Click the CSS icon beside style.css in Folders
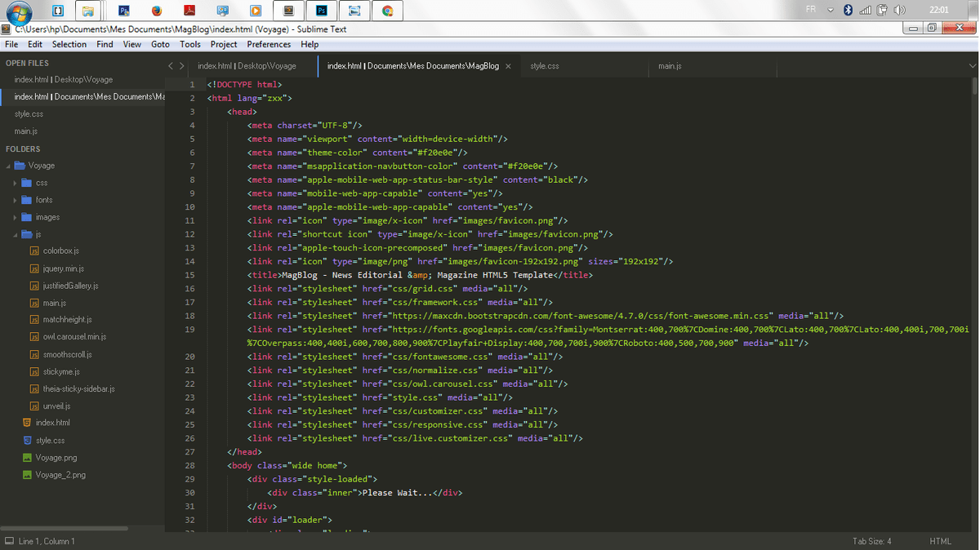This screenshot has width=980, height=550. point(27,441)
